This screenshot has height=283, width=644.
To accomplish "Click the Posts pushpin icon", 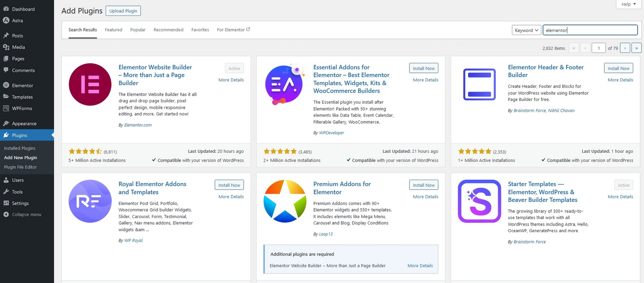I will tap(6, 35).
